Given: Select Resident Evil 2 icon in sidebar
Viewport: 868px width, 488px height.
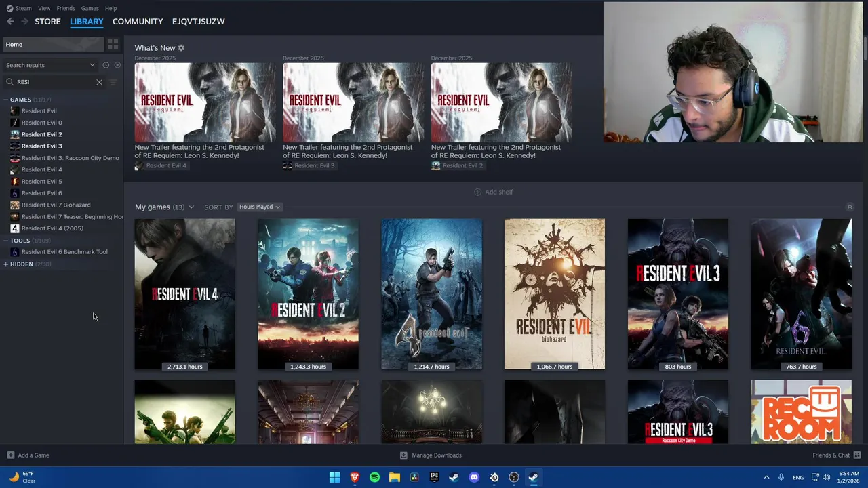Looking at the screenshot, I should coord(15,134).
